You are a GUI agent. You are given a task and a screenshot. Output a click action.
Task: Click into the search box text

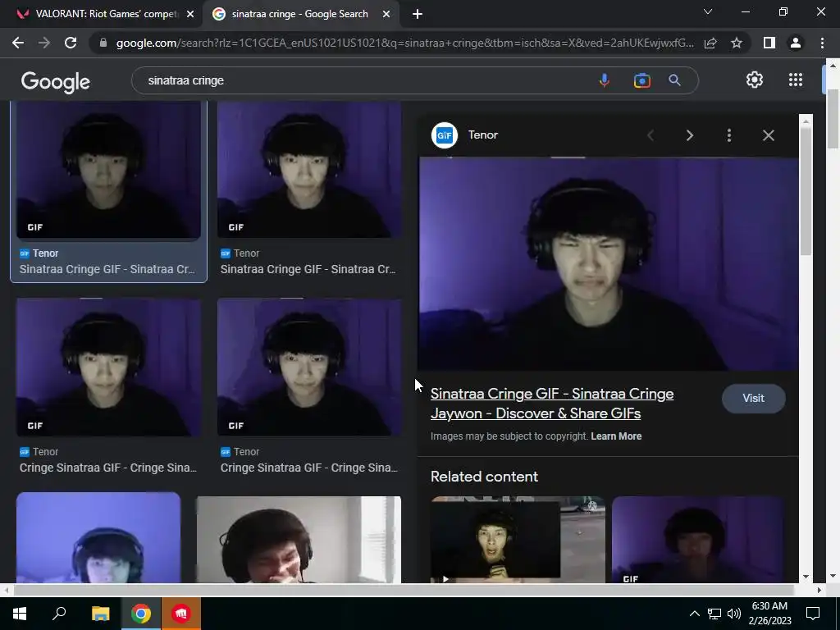click(x=186, y=80)
